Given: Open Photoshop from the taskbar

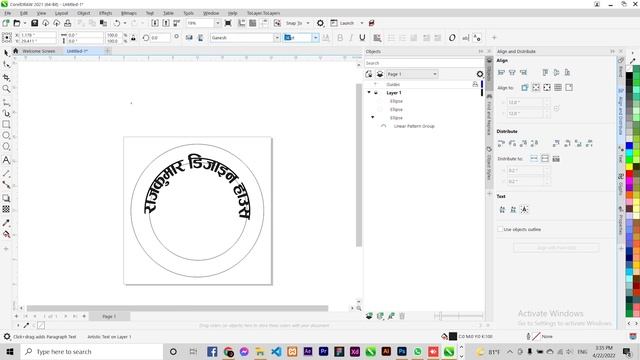Looking at the screenshot, I should pos(402,351).
